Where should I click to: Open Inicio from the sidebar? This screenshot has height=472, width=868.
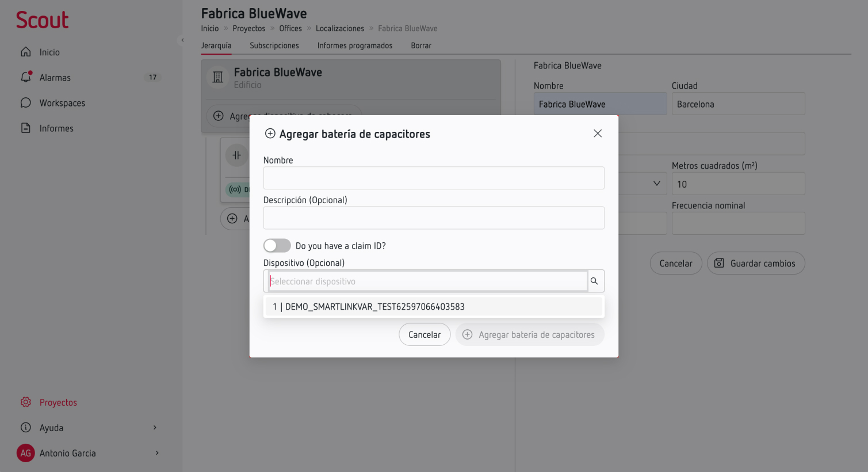coord(49,52)
